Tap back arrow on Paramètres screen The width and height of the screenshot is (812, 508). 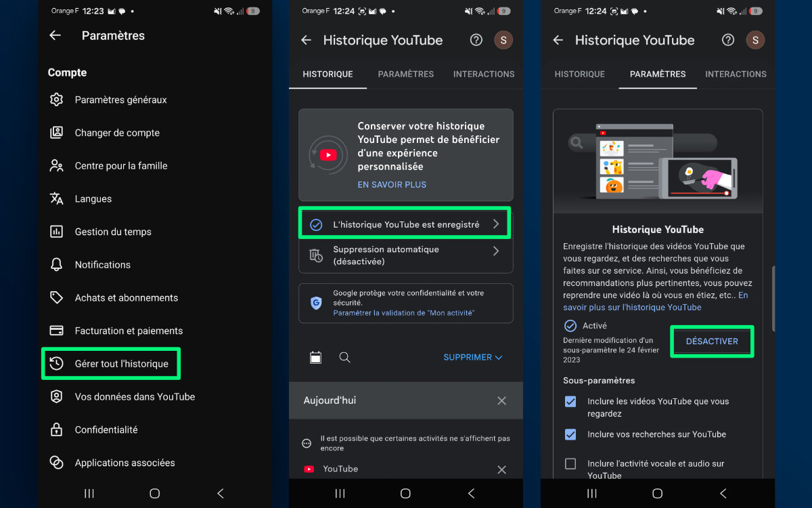(x=55, y=36)
